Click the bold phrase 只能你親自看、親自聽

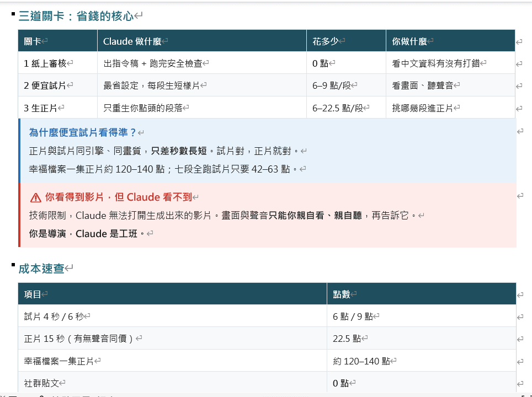pos(315,216)
